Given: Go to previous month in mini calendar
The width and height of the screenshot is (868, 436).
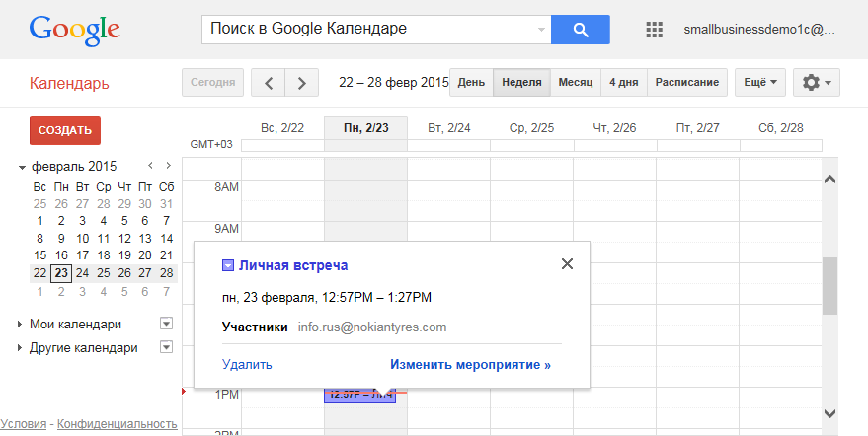Looking at the screenshot, I should pos(150,166).
